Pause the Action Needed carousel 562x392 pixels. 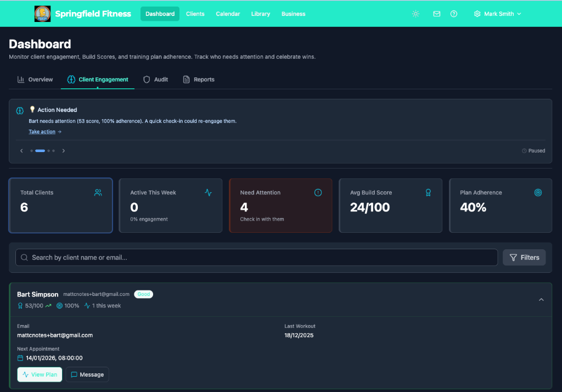[x=533, y=150]
